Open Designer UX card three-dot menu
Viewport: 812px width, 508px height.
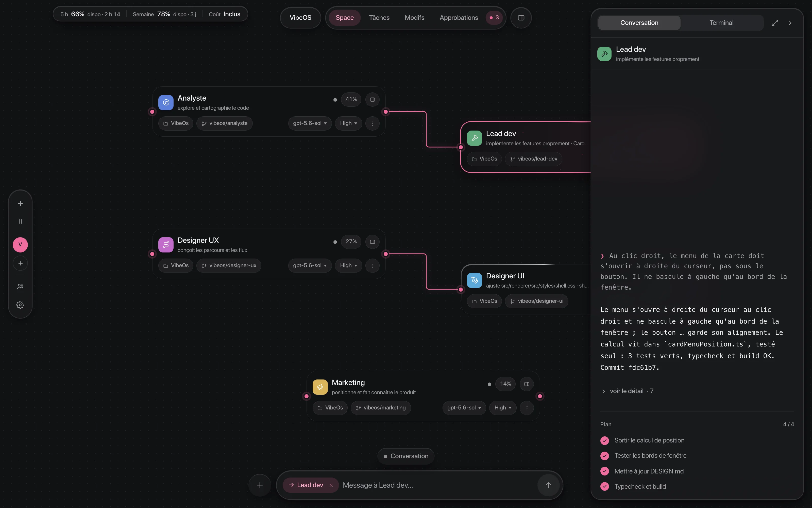(373, 266)
